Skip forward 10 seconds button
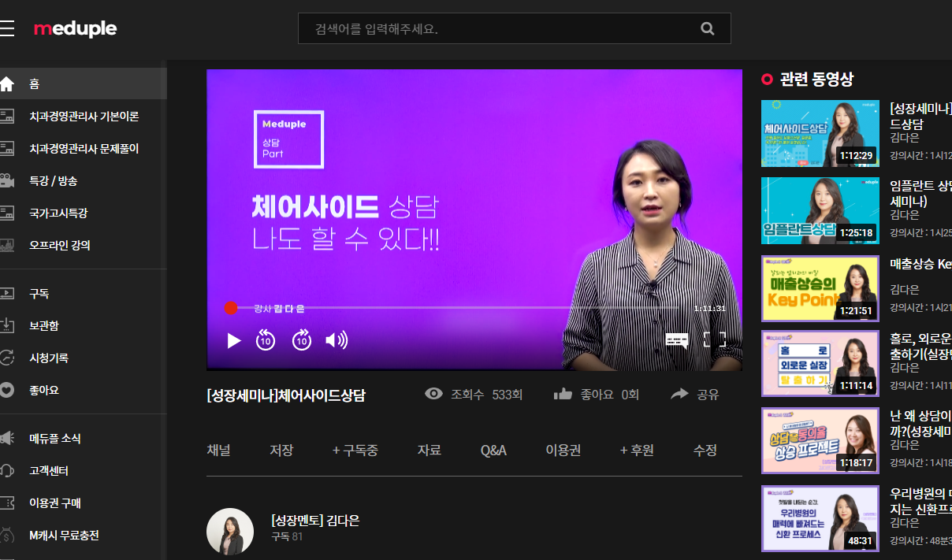Screen dimensions: 952x560 tap(302, 340)
